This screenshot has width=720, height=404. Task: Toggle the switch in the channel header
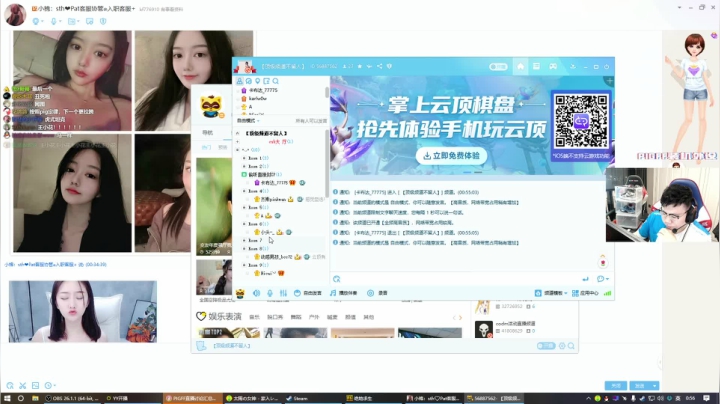(498, 67)
